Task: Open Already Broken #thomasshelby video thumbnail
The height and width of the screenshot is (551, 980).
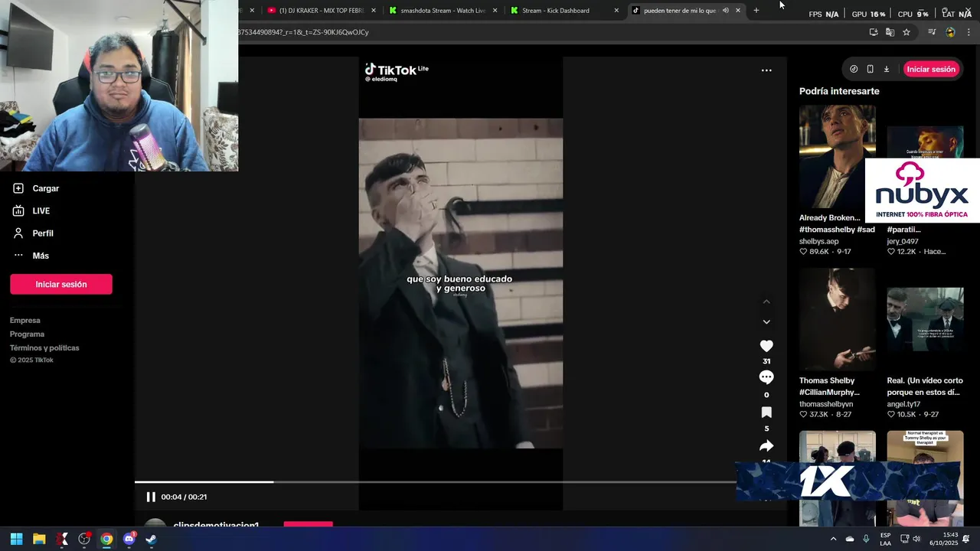Action: (838, 156)
